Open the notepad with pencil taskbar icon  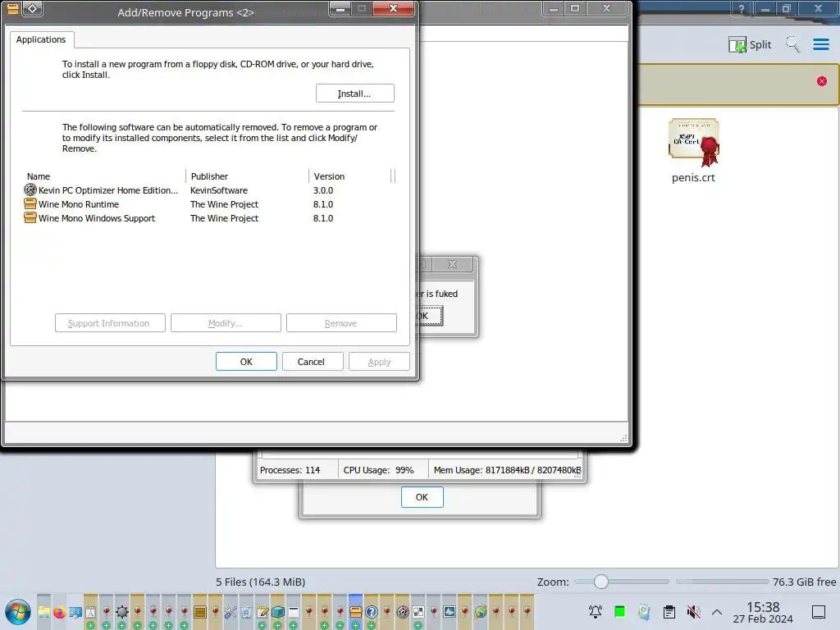(x=262, y=612)
